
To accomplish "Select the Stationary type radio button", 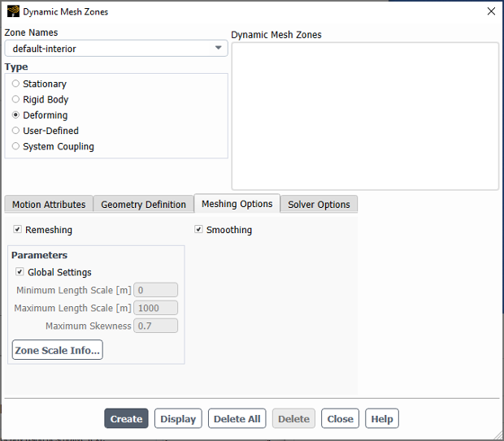I will pyautogui.click(x=15, y=84).
